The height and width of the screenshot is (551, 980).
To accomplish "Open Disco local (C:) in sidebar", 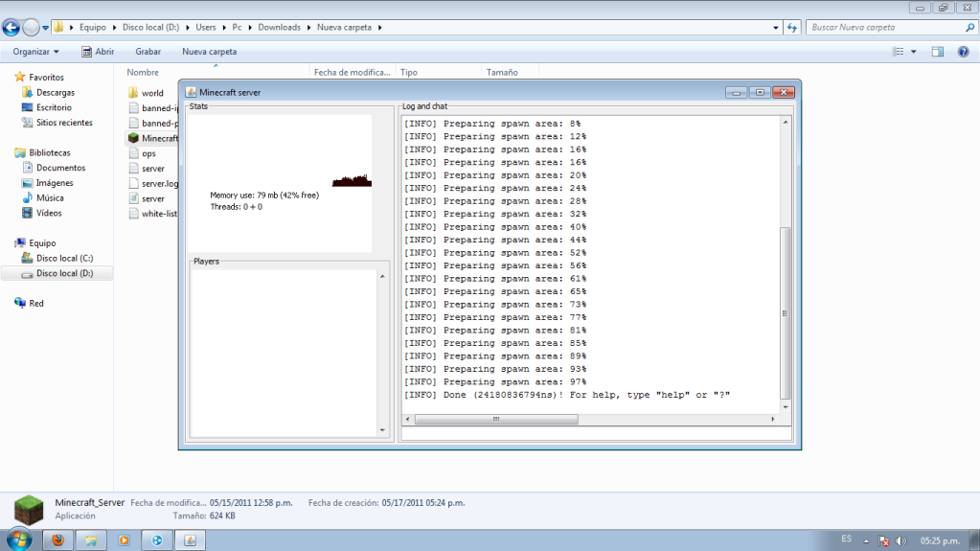I will pos(57,258).
